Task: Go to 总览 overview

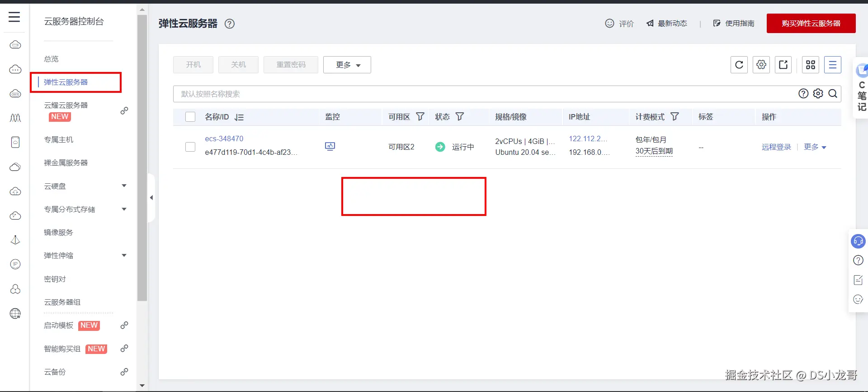Action: coord(51,59)
